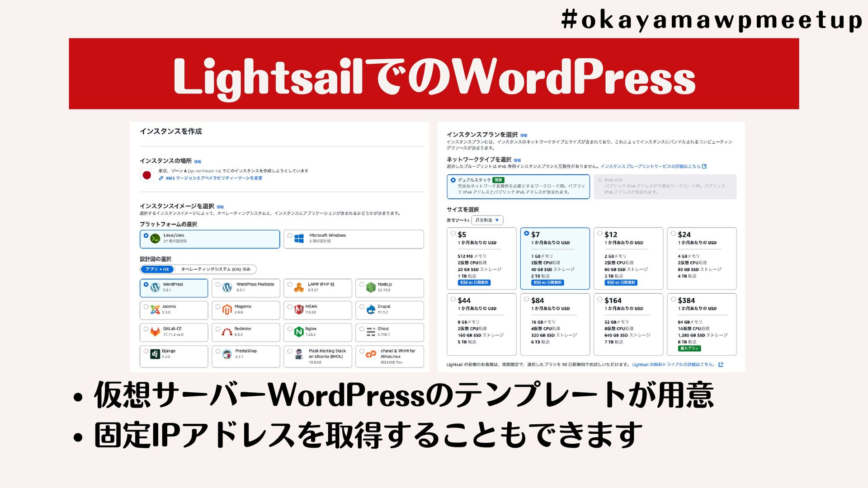Image resolution: width=868 pixels, height=488 pixels.
Task: Select the デュアルスタック network type radio
Action: pyautogui.click(x=453, y=180)
